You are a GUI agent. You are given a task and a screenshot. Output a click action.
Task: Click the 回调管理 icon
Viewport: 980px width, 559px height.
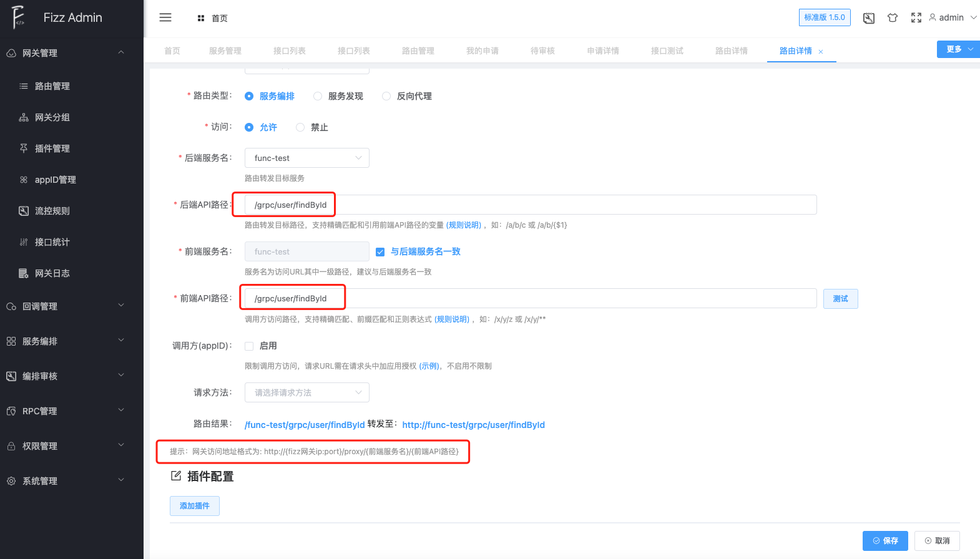pyautogui.click(x=11, y=306)
